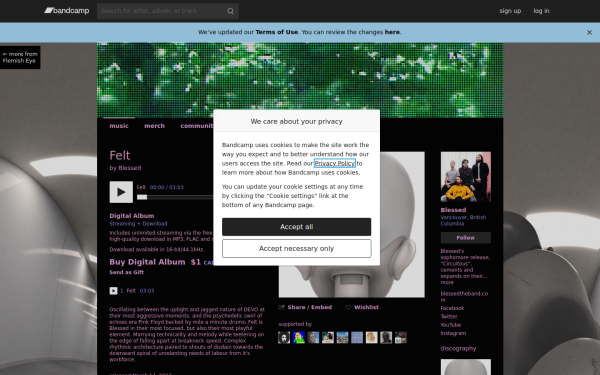
Task: Click the Wishlist text
Action: point(366,307)
